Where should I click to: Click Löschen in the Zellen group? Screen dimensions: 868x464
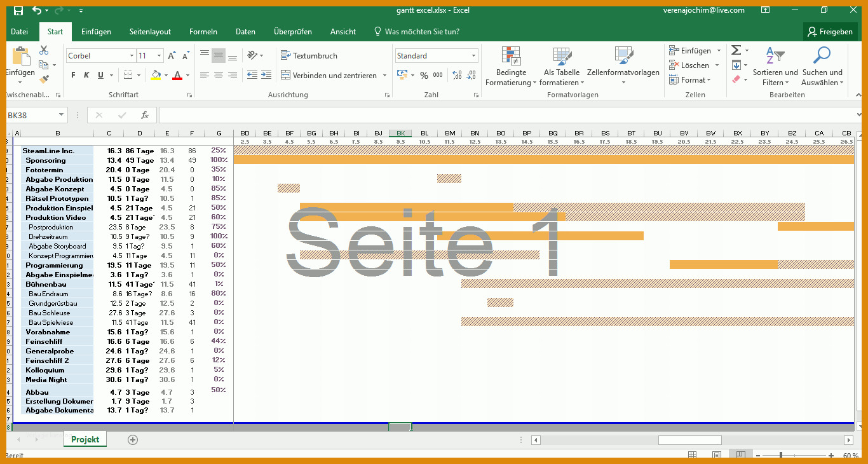tap(694, 65)
